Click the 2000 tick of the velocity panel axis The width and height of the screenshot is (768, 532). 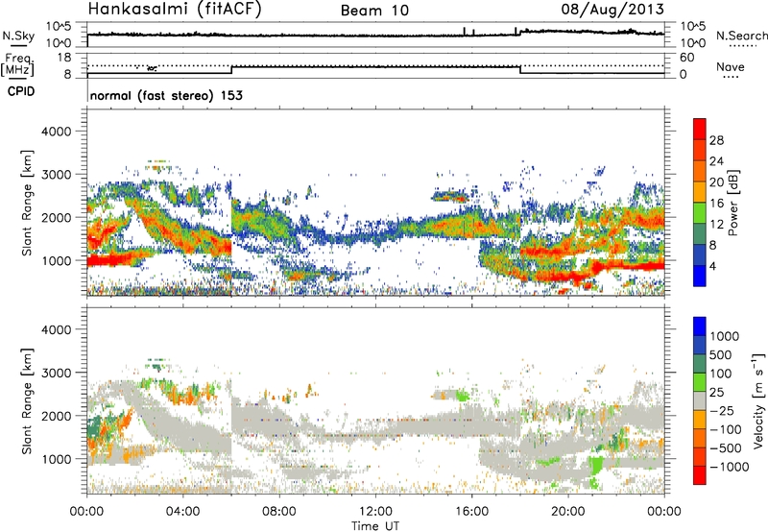coord(57,416)
